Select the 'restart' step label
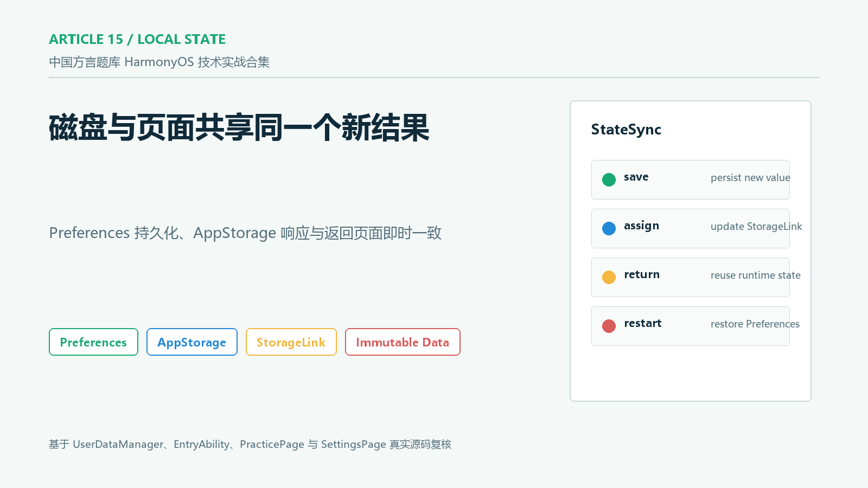This screenshot has width=868, height=488. point(643,324)
